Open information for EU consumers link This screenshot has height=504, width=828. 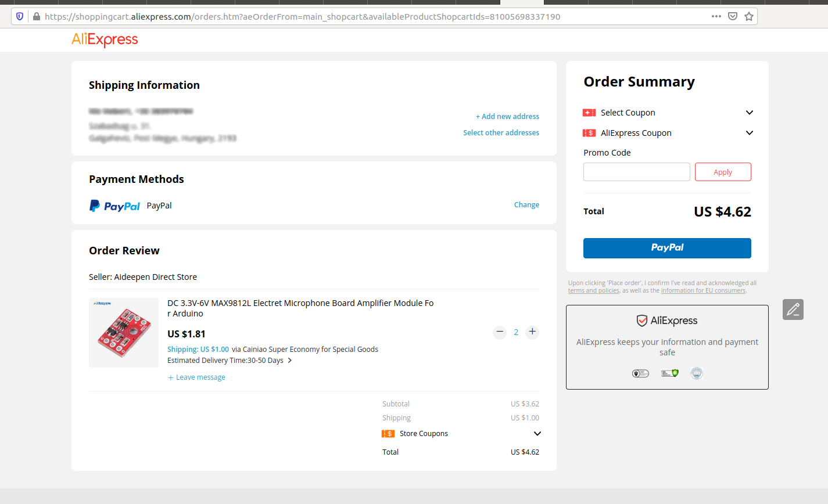point(703,290)
